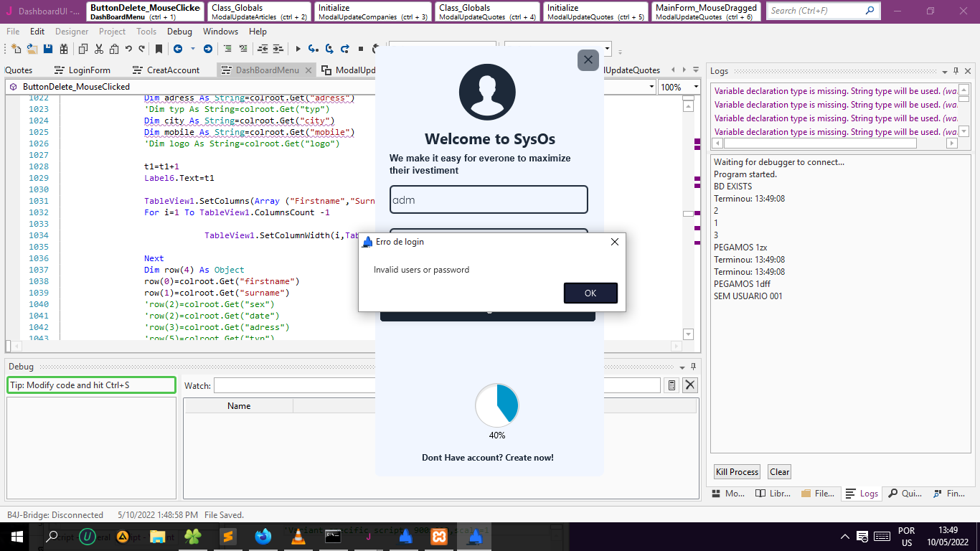Pin the Logs panel with pin icon
The height and width of the screenshot is (551, 980).
tap(956, 71)
